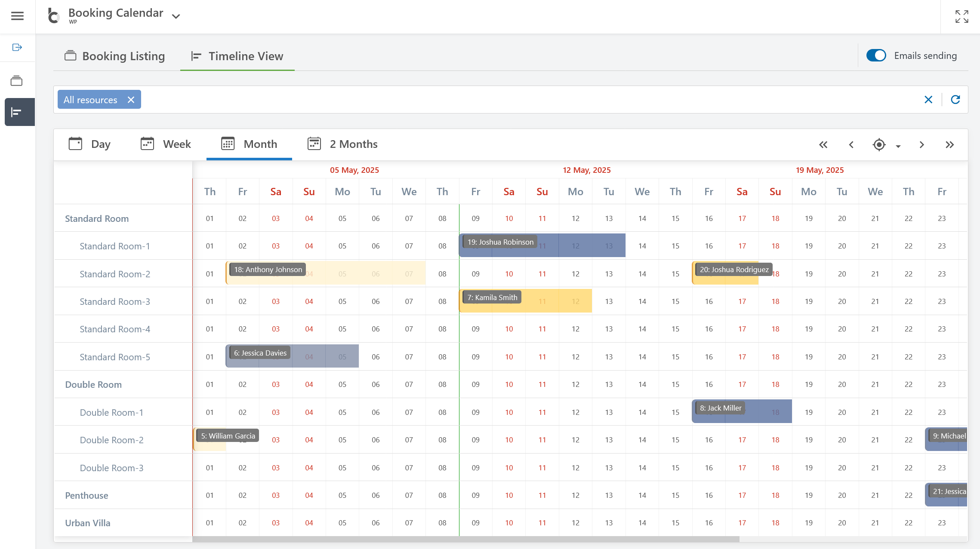Open the dropdown beside the today target icon

tap(898, 147)
